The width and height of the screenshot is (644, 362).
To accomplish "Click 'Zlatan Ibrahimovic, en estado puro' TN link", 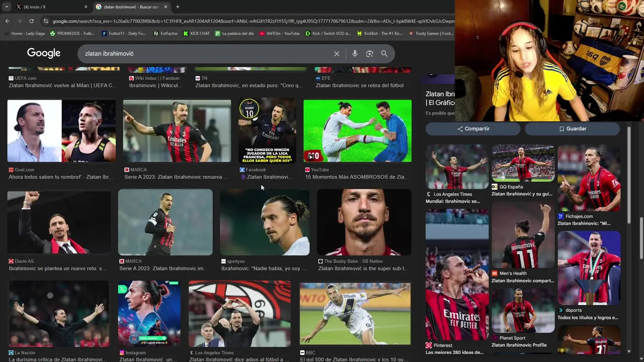I will click(x=250, y=85).
